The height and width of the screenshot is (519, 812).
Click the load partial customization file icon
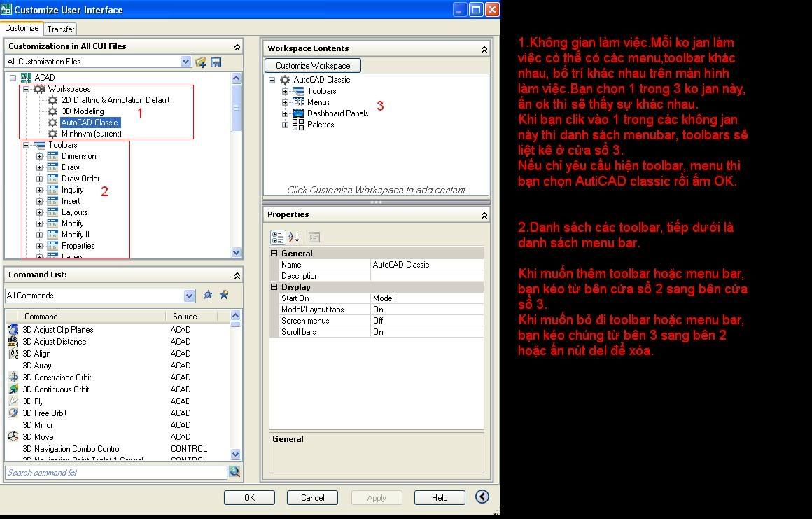201,62
